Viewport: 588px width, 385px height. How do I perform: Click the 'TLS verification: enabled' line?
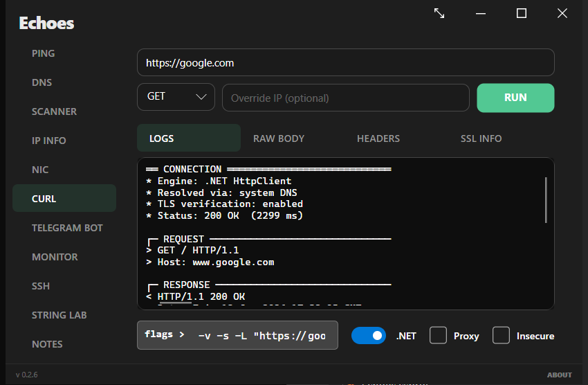point(224,204)
